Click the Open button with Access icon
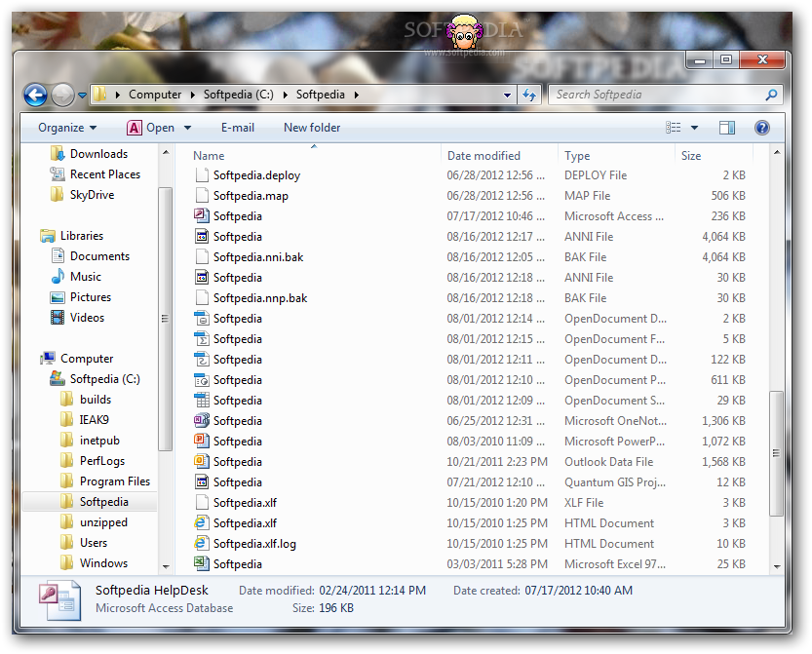Screen dimensions: 812x654 151,128
